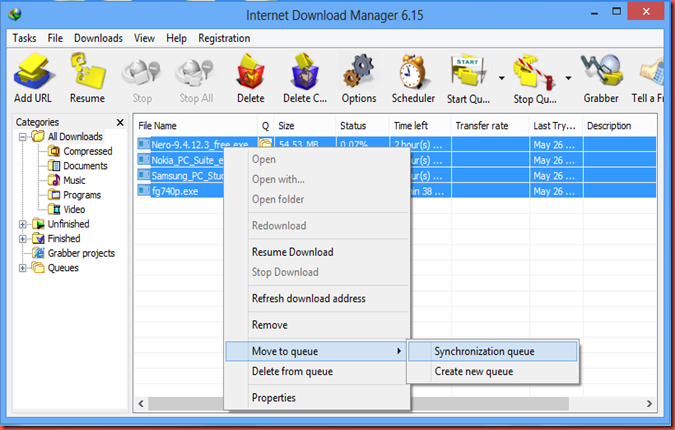Viewport: 675px width, 430px height.
Task: Open Start Queue dropdown arrow
Action: pos(502,78)
